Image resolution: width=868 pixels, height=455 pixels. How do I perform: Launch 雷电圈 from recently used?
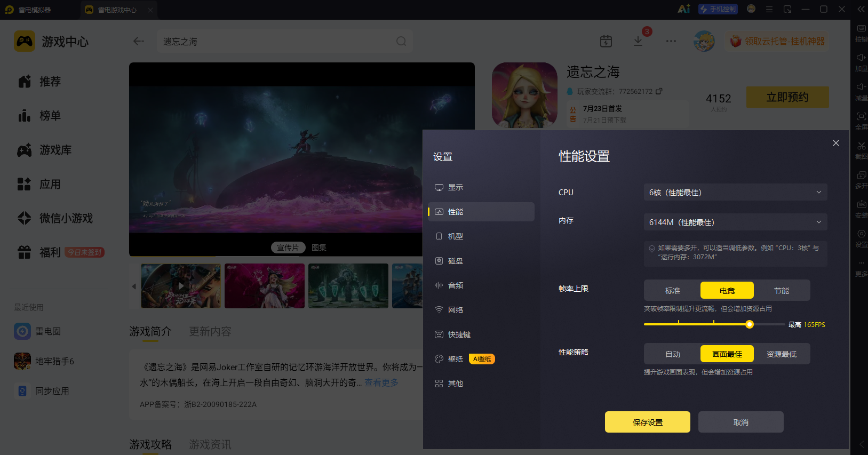(37, 331)
